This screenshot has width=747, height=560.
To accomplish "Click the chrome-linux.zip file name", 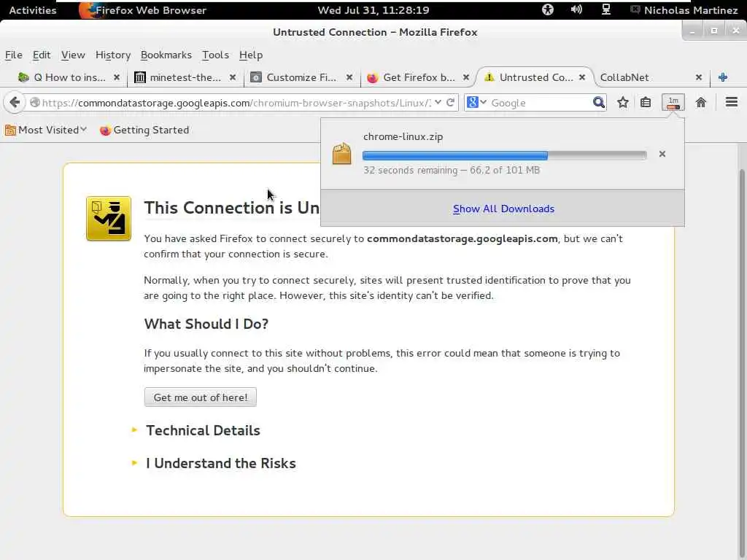I will [403, 136].
